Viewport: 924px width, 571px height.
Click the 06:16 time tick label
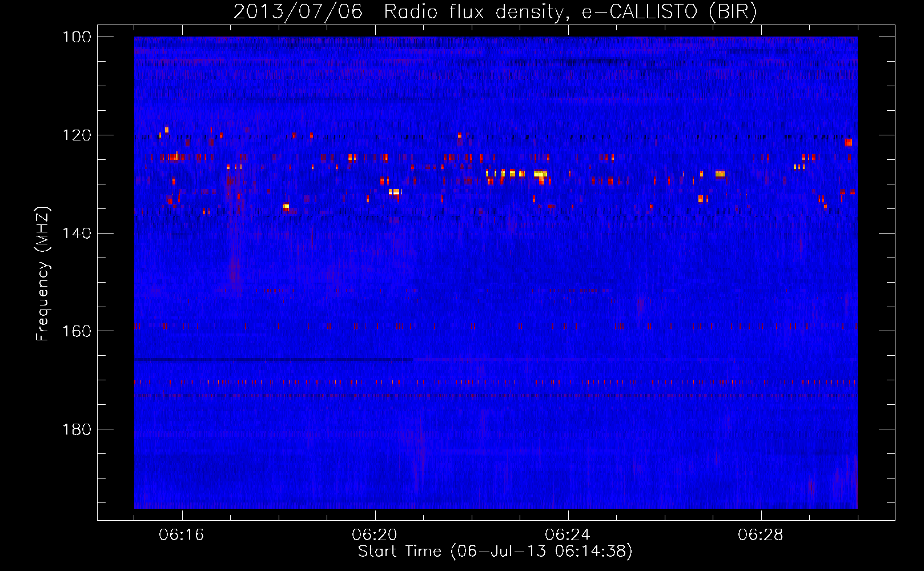point(182,535)
